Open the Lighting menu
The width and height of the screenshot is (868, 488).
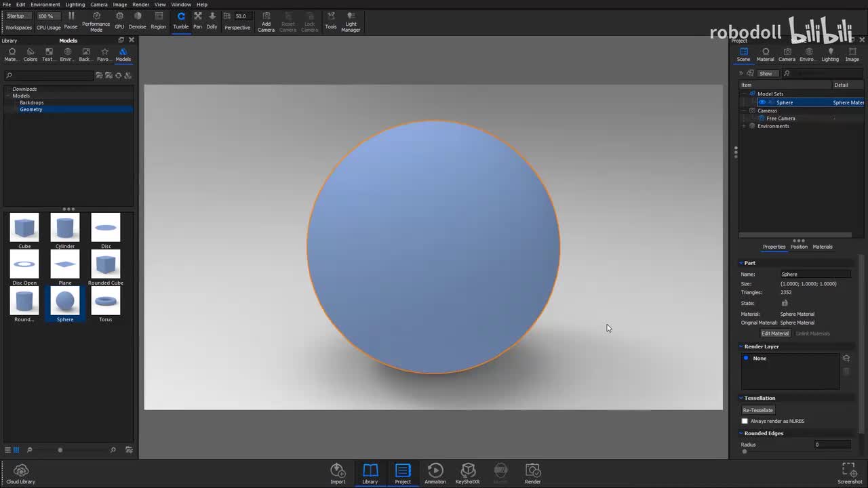pyautogui.click(x=75, y=5)
